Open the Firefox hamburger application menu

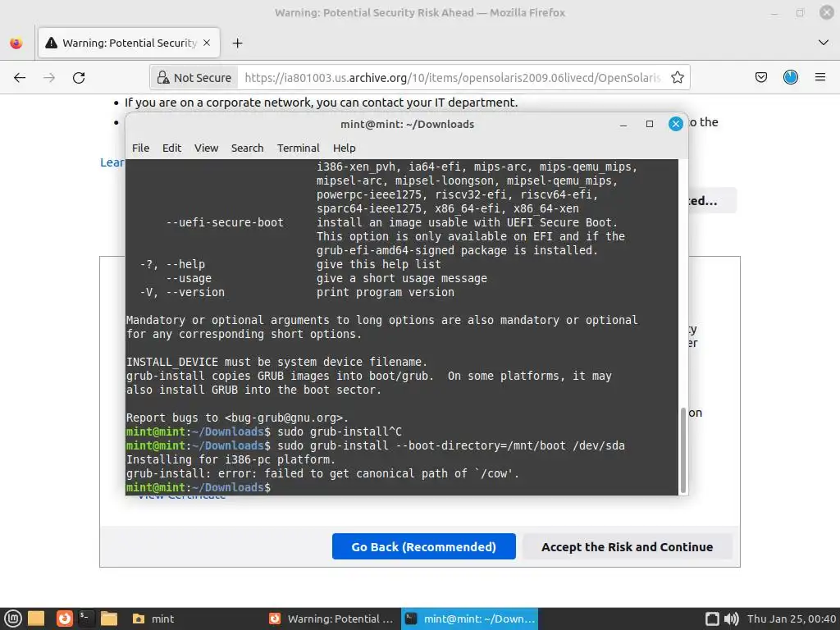pyautogui.click(x=819, y=78)
